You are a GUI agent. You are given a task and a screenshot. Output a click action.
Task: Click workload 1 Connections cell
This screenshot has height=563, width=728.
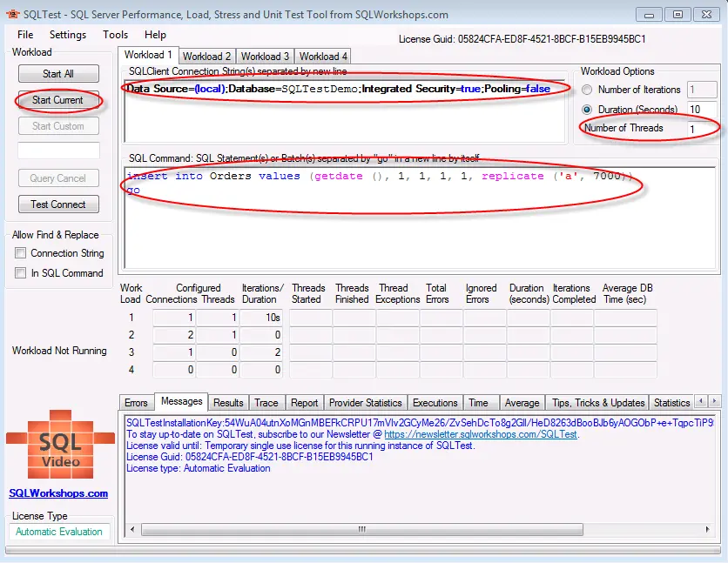pyautogui.click(x=174, y=318)
